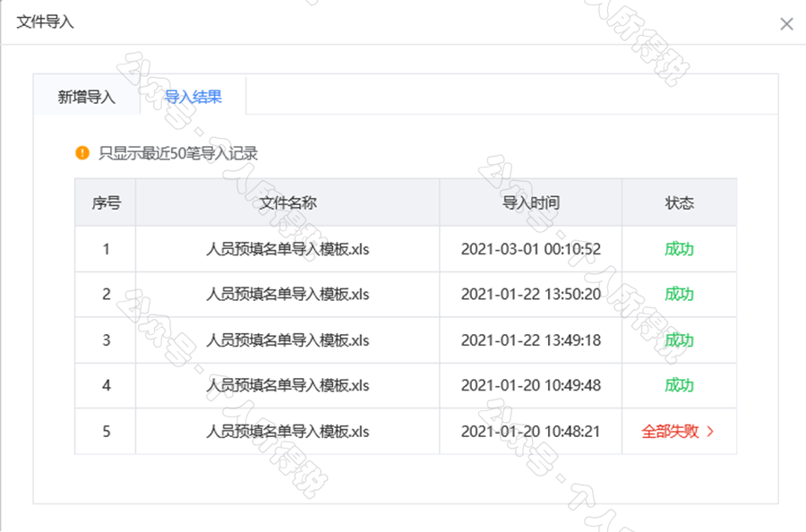Click the 文件名称 column header

(287, 202)
